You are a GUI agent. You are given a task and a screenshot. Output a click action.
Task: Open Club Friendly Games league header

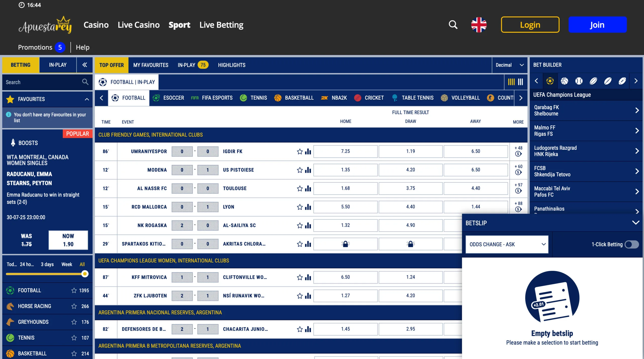(x=311, y=135)
